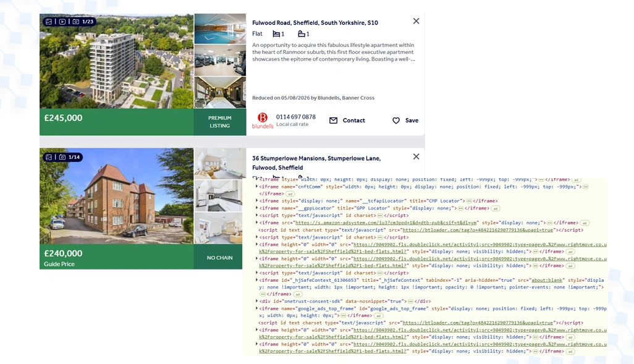634x364 pixels.
Task: Open the Blundells agent logo
Action: tap(263, 121)
